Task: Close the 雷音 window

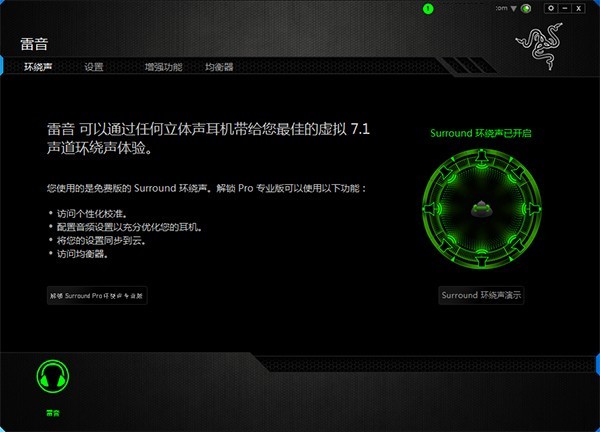Action: [579, 8]
